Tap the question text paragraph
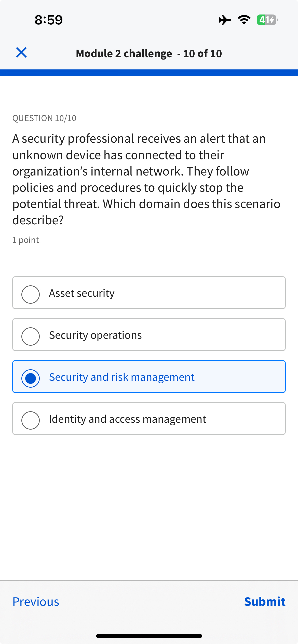298x644 pixels. pos(146,179)
